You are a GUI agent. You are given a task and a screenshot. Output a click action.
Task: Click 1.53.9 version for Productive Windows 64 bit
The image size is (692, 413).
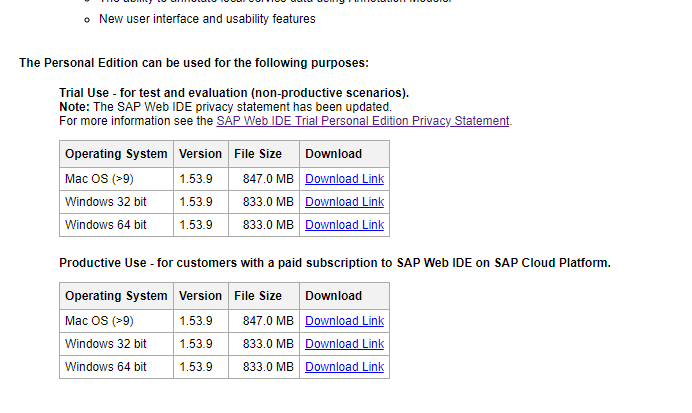tap(196, 367)
